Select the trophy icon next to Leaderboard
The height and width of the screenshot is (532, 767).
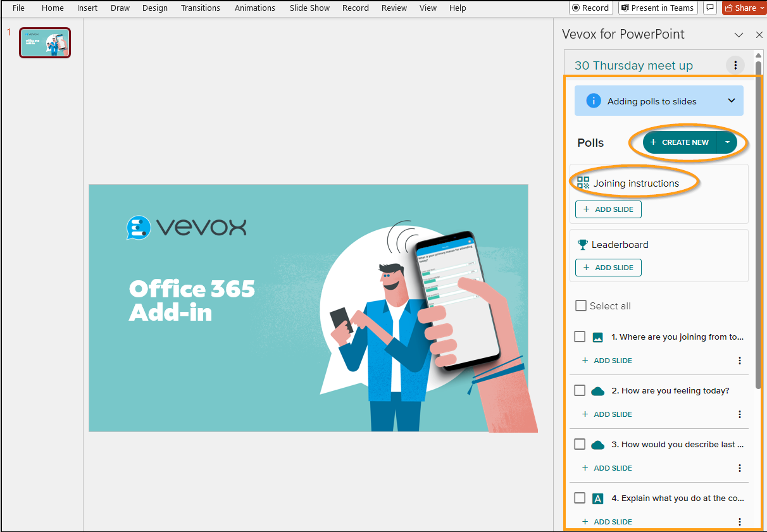[x=582, y=244]
